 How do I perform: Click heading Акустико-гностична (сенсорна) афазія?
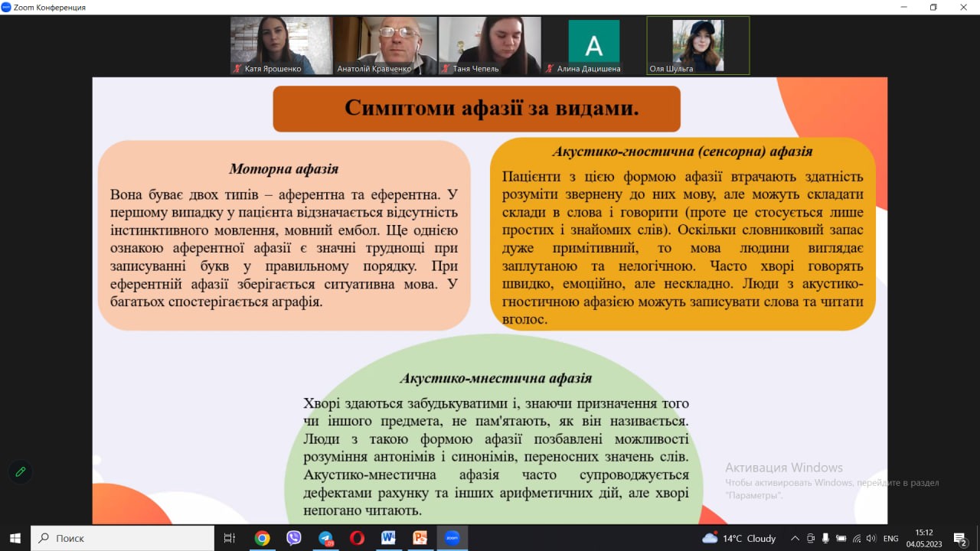682,152
